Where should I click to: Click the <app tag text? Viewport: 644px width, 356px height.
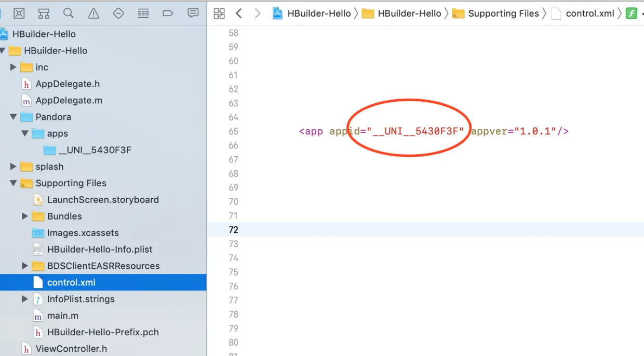(x=311, y=132)
